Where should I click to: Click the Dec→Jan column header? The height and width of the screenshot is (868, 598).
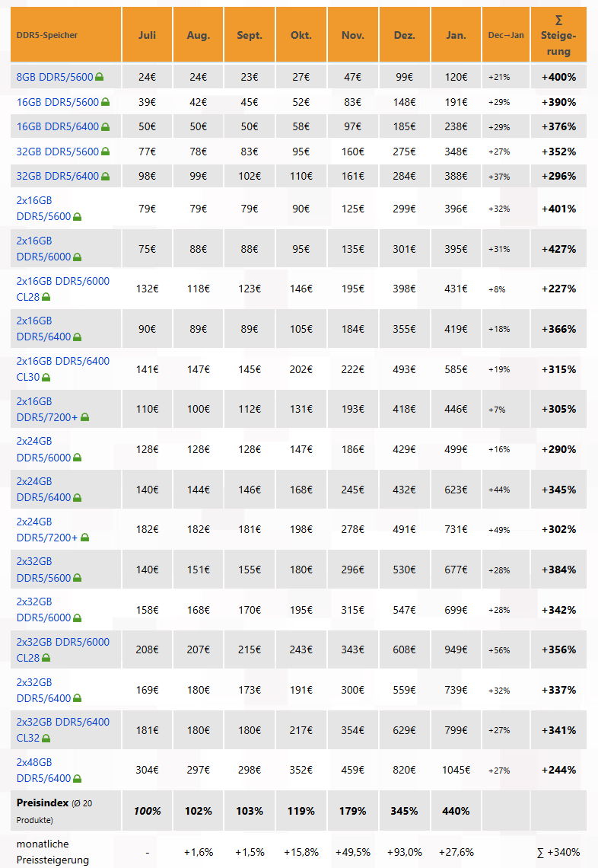506,35
